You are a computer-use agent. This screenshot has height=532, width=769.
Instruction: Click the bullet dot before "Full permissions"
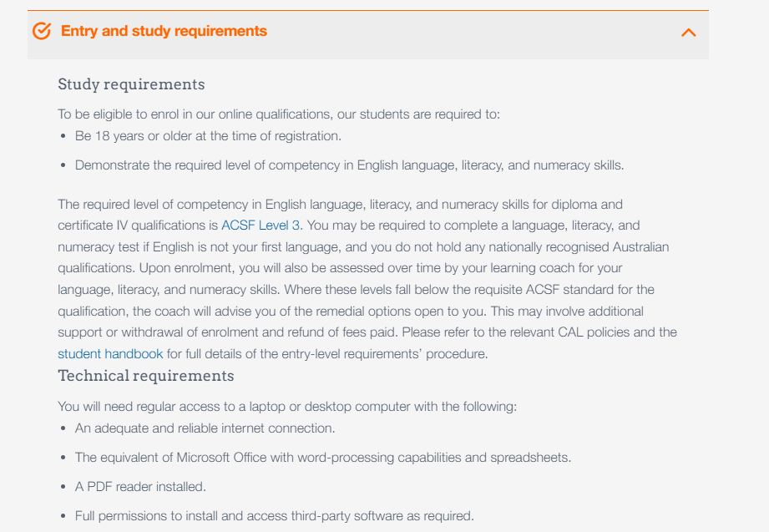(63, 516)
